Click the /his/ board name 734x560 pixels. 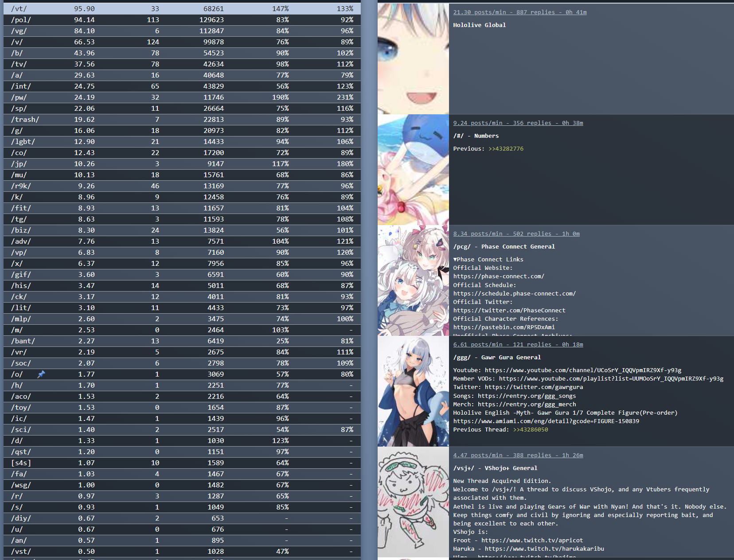pos(21,286)
